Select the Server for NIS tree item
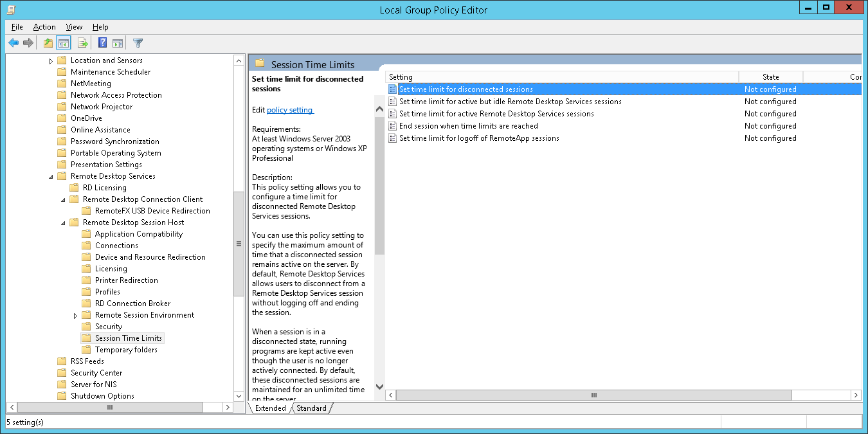868x434 pixels. coord(94,384)
